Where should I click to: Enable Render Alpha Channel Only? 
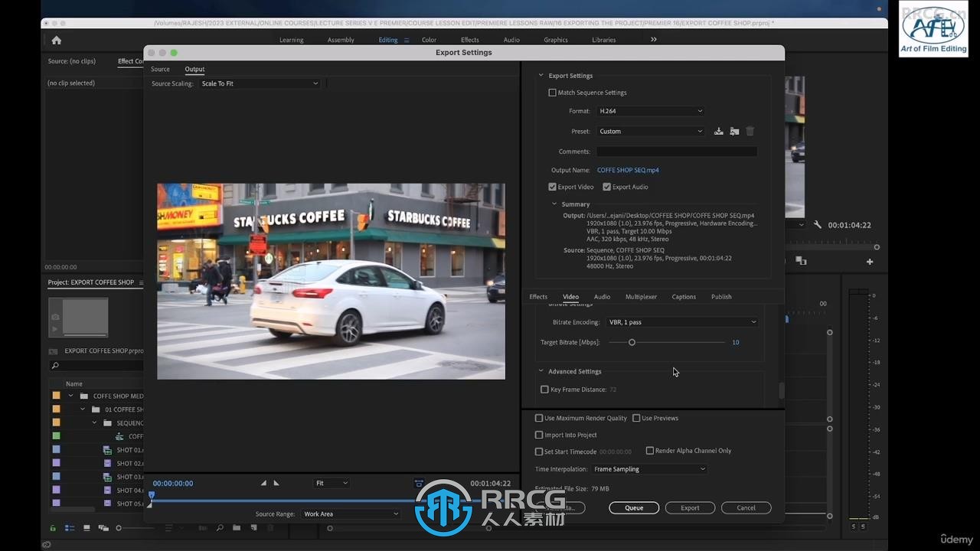point(650,451)
